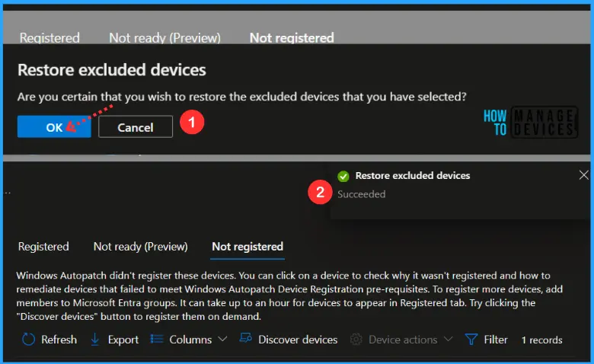
Task: Switch to Registered tab behind the dialog
Action: point(49,38)
